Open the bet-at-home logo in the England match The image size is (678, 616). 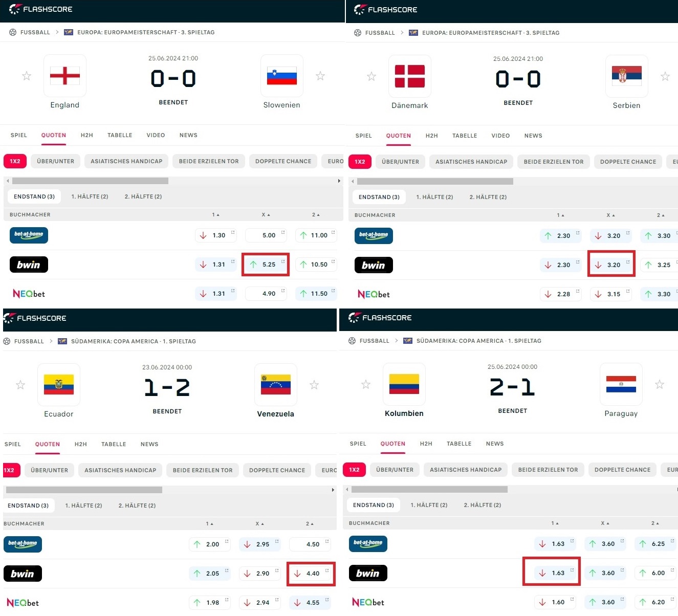tap(29, 235)
